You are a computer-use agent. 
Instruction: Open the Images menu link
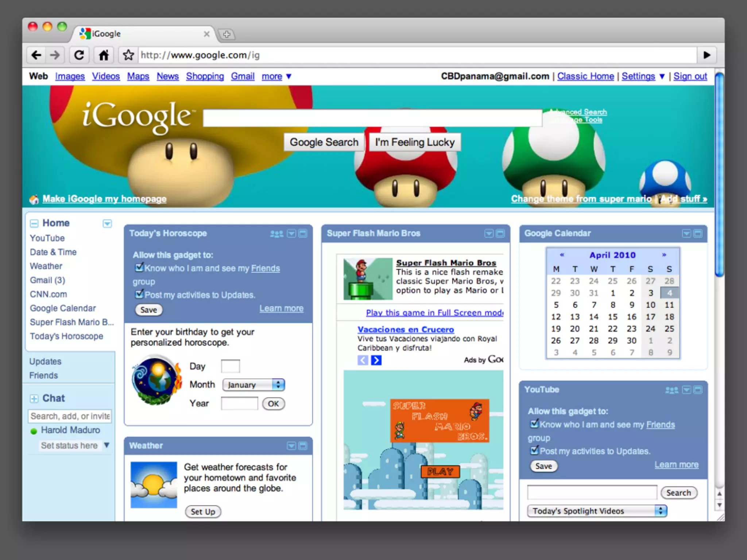(70, 76)
